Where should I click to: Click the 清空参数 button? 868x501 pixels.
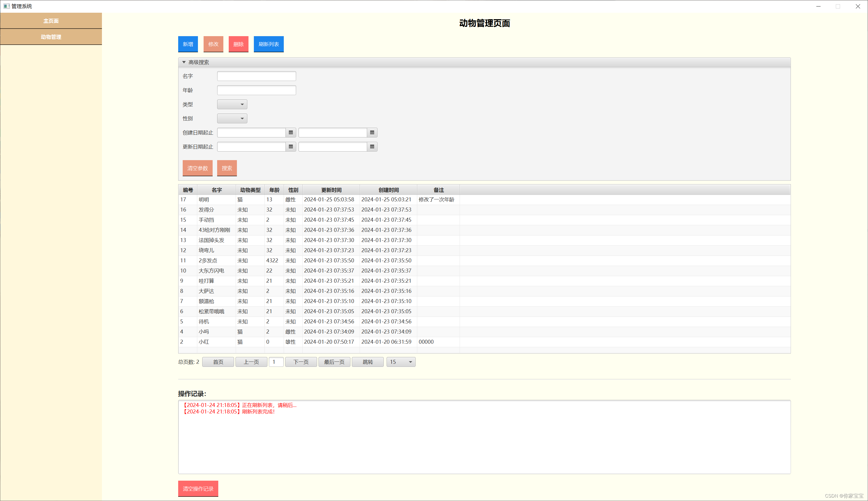pyautogui.click(x=197, y=168)
